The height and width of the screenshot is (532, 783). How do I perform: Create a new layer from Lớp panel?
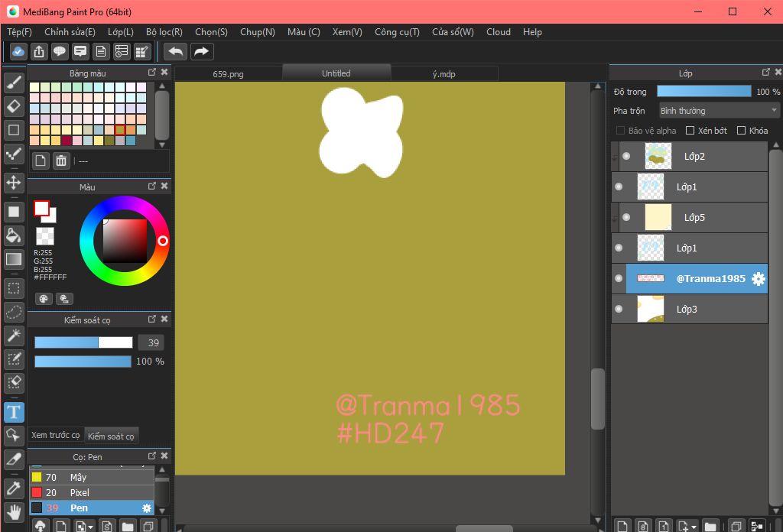622,526
